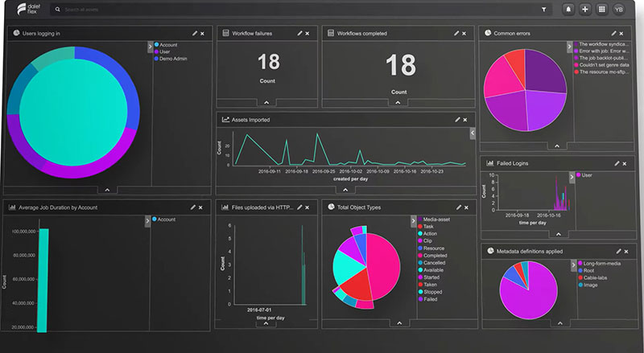The image size is (644, 353).
Task: Edit the Workflow failures widget
Action: tap(299, 33)
